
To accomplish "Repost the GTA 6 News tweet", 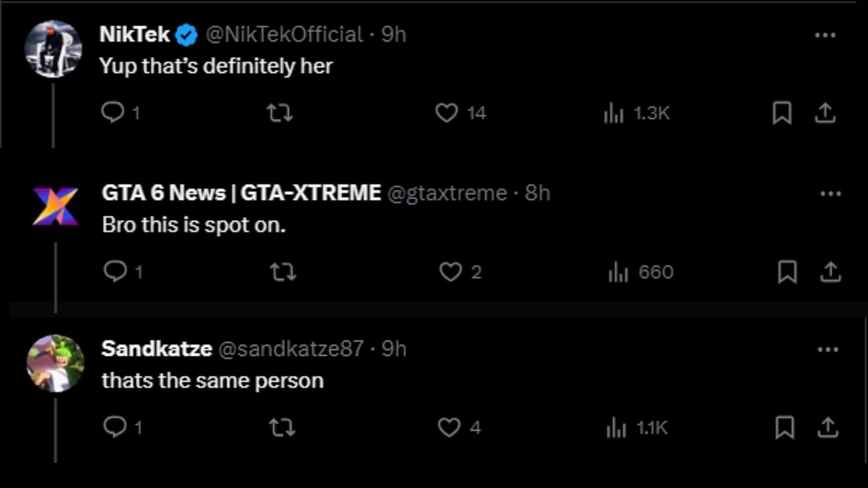I will pyautogui.click(x=283, y=272).
